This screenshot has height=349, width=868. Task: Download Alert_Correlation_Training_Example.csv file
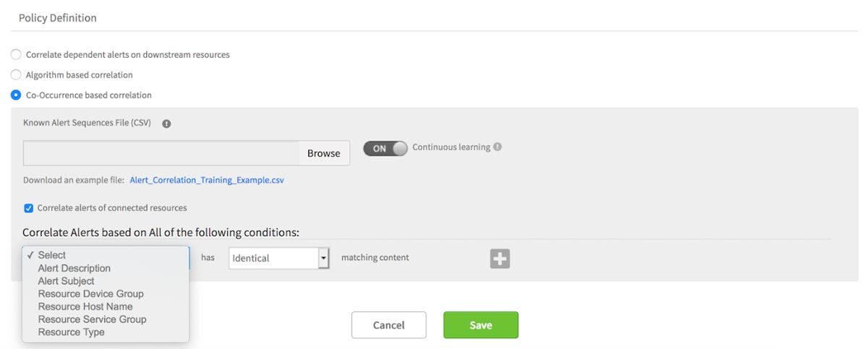pyautogui.click(x=207, y=181)
